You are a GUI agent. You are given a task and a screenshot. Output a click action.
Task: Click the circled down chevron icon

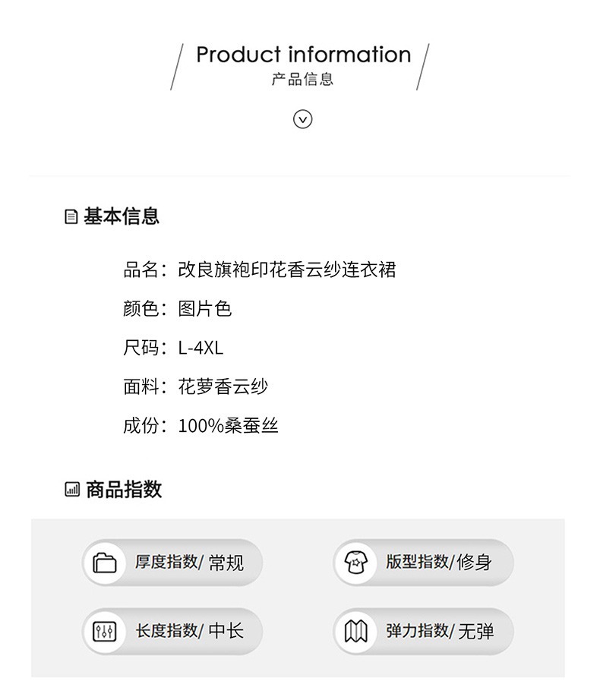(303, 119)
